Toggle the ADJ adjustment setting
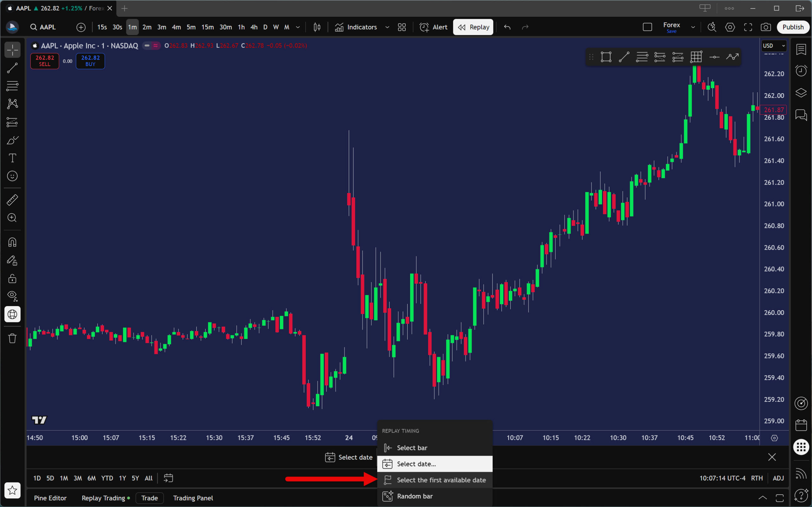812x507 pixels. pos(778,478)
